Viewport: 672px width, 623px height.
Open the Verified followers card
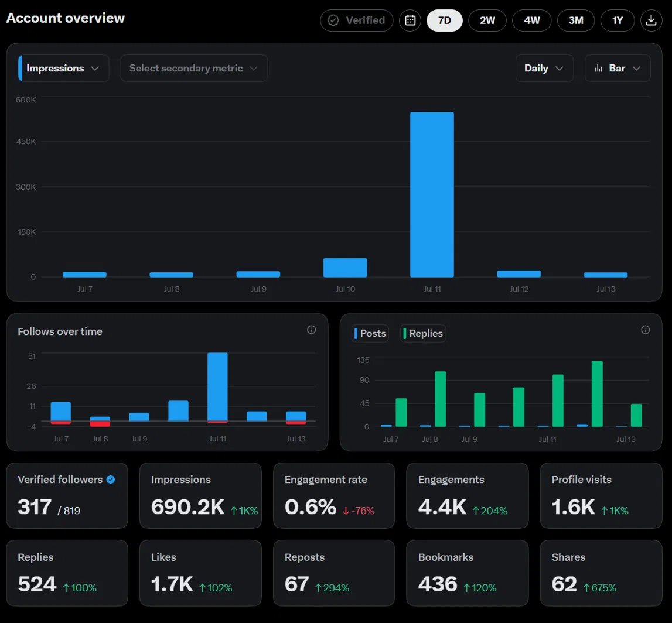[67, 495]
